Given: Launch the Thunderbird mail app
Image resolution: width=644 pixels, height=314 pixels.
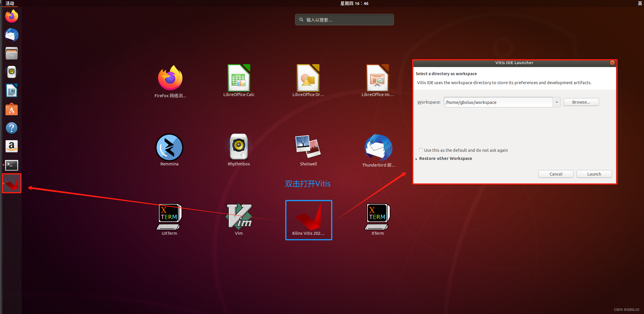Looking at the screenshot, I should (x=377, y=147).
